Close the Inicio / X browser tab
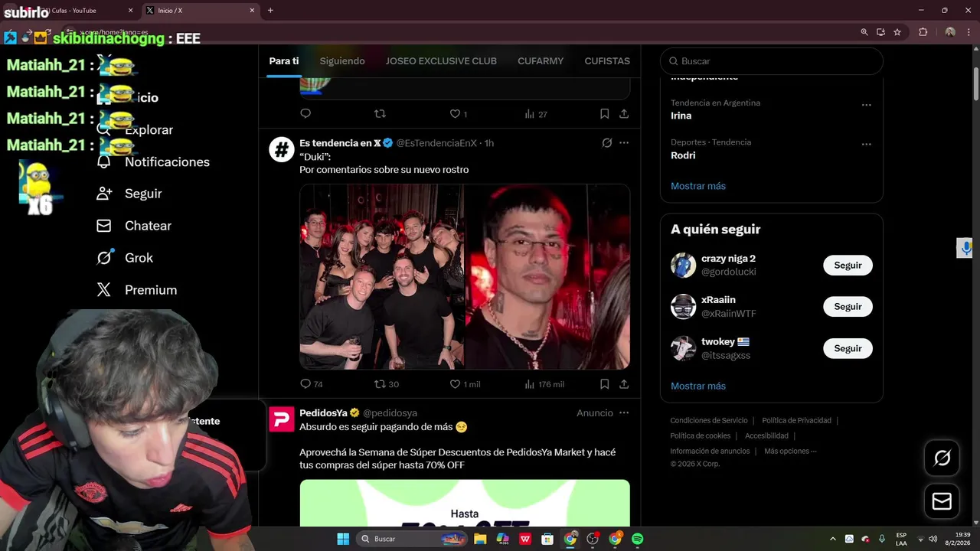 tap(252, 11)
